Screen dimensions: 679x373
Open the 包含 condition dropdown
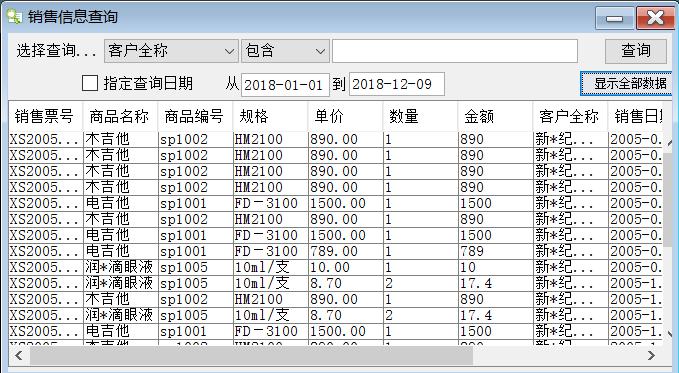pos(285,51)
